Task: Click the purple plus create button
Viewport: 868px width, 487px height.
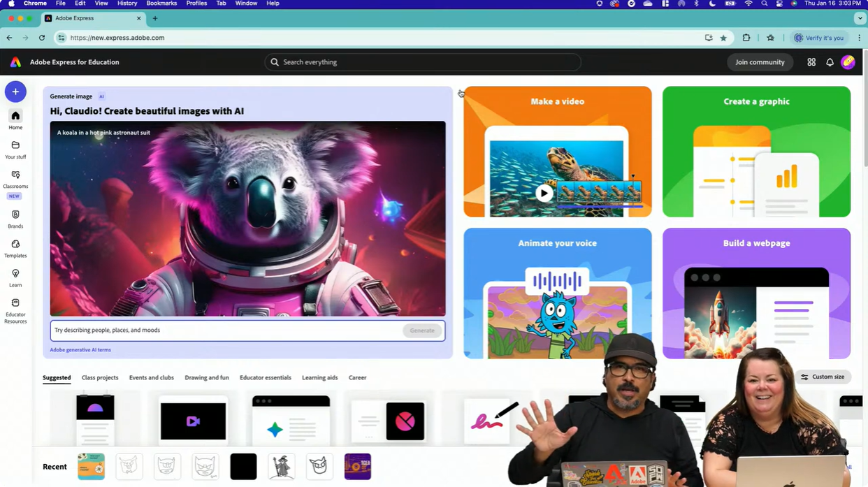Action: 15,91
